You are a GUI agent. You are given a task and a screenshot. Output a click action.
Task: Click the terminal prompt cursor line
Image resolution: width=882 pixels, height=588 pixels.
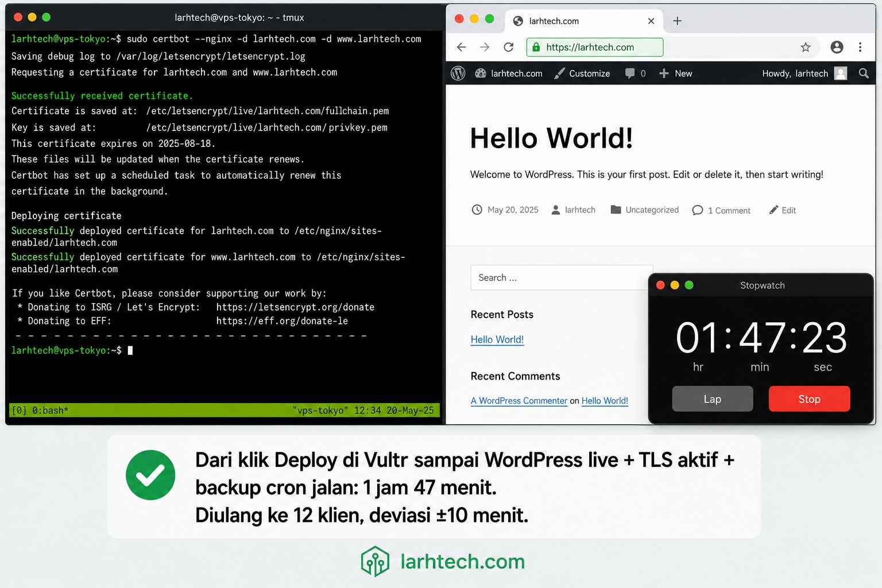pyautogui.click(x=72, y=350)
